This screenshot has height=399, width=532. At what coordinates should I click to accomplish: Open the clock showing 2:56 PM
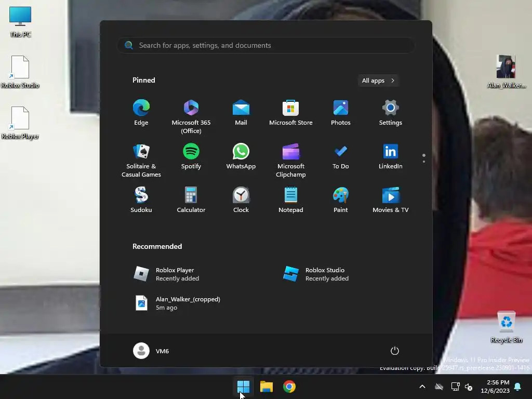pos(495,387)
